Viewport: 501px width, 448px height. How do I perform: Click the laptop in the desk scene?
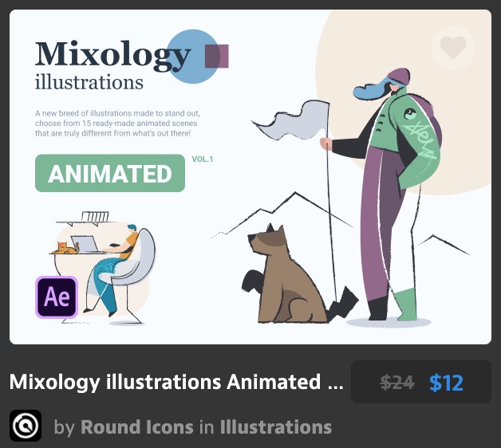click(x=85, y=244)
